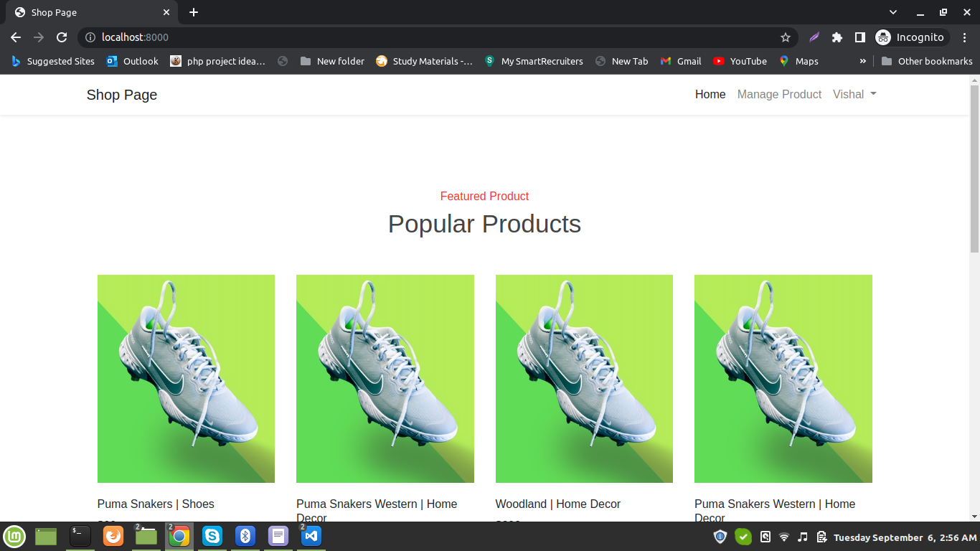Open the browser extensions puzzle icon
Image resolution: width=980 pixels, height=551 pixels.
pyautogui.click(x=837, y=37)
